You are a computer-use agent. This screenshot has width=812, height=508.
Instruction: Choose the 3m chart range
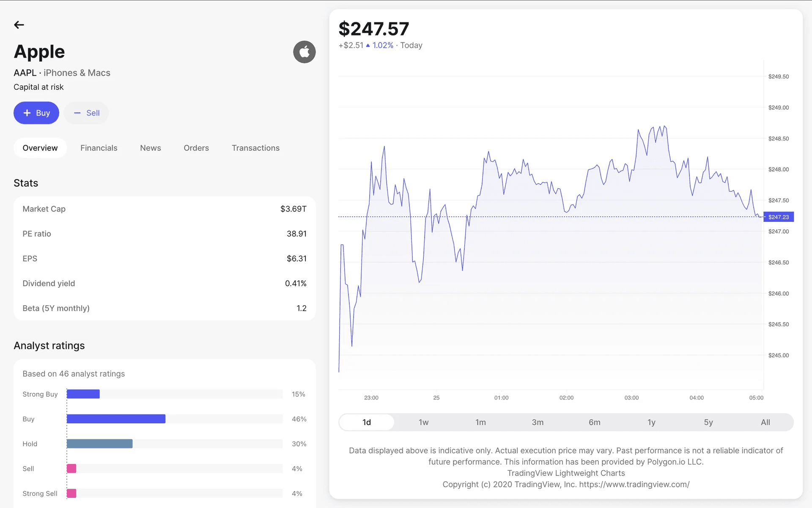click(x=538, y=422)
